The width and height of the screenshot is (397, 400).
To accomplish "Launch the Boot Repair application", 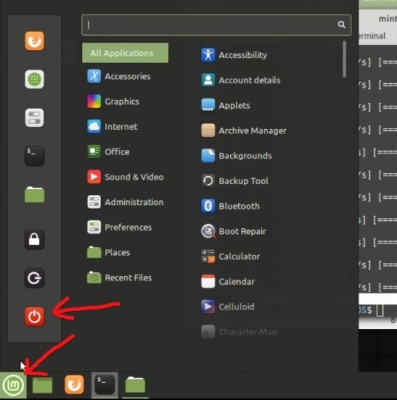I will [234, 231].
